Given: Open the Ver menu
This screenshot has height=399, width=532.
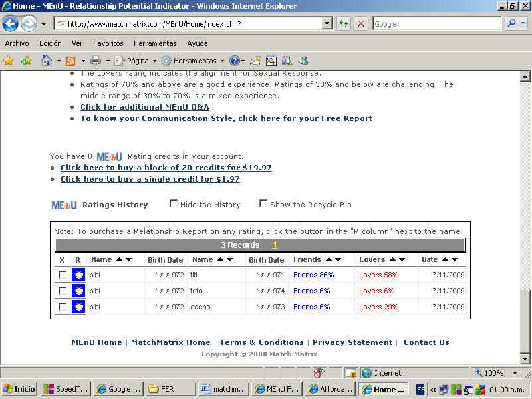Looking at the screenshot, I should 77,43.
